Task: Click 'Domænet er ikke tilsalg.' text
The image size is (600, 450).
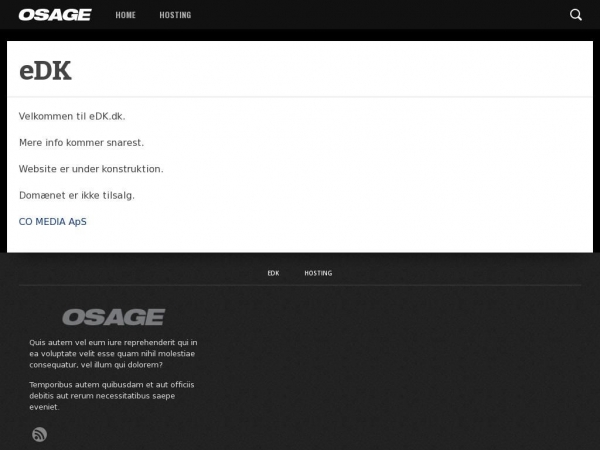Action: 77,195
